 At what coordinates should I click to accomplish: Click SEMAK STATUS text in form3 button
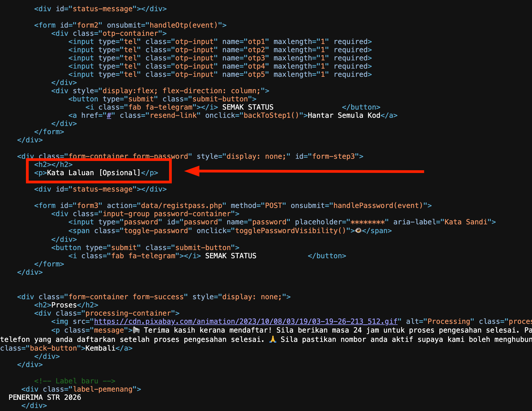[x=230, y=256]
